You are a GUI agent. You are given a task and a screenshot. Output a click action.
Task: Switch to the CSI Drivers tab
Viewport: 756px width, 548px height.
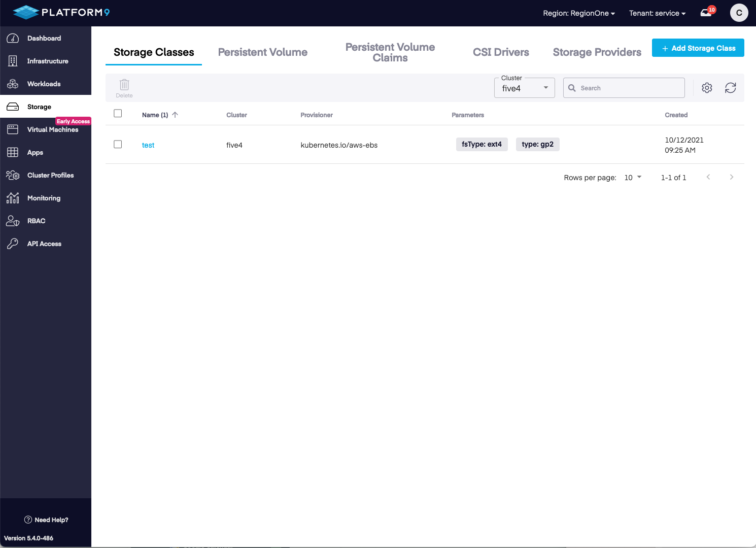(501, 52)
